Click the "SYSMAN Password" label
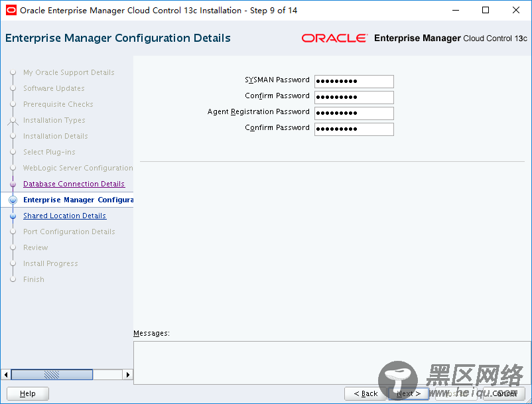532x404 pixels. [277, 80]
